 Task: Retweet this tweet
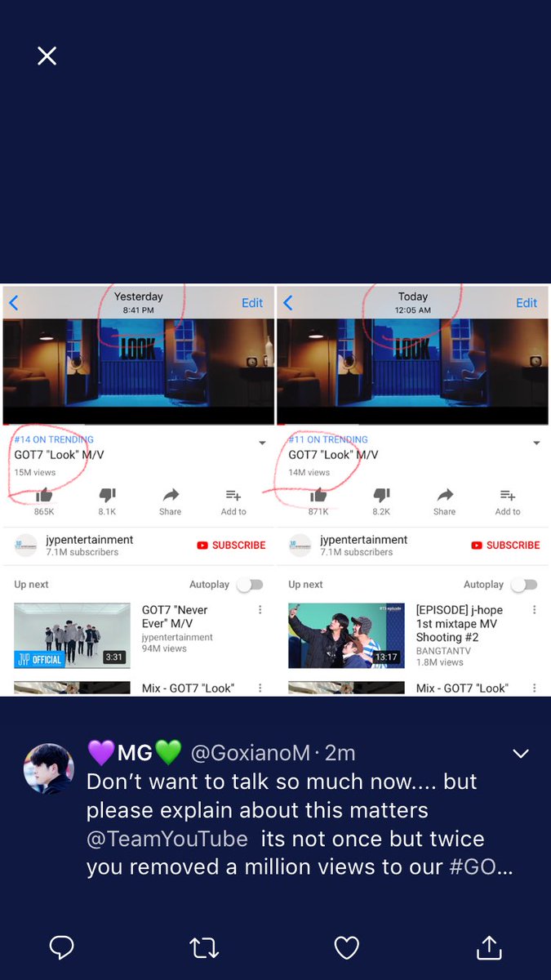204,947
